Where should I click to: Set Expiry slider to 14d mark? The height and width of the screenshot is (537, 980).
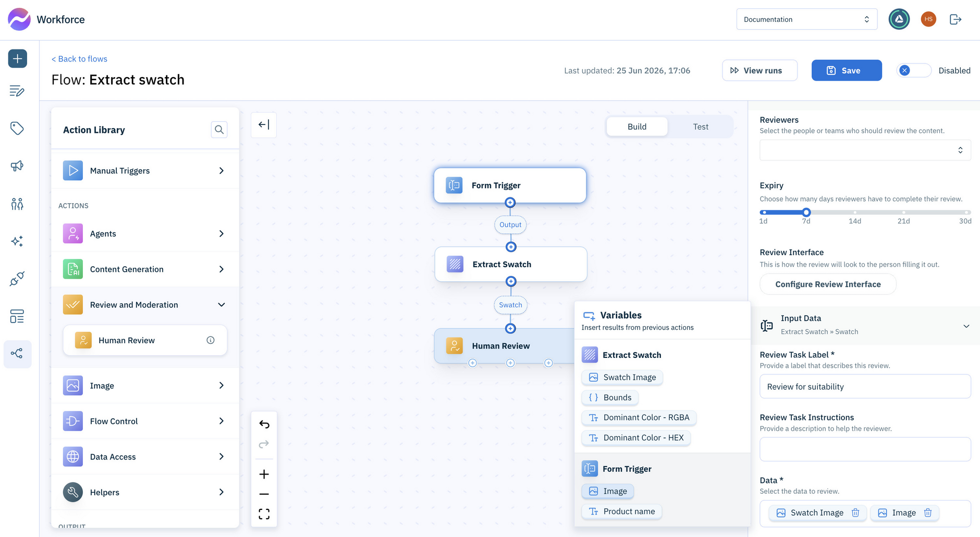[855, 212]
